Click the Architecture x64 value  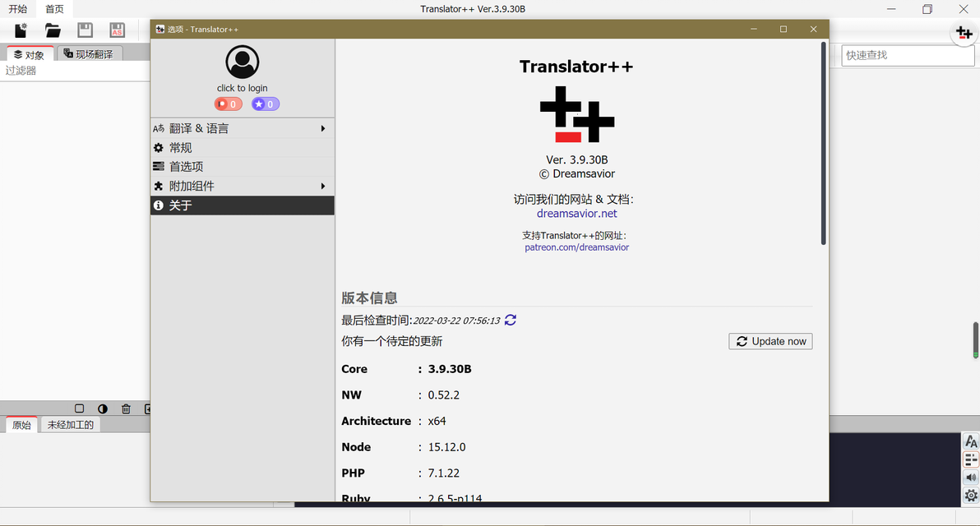437,421
